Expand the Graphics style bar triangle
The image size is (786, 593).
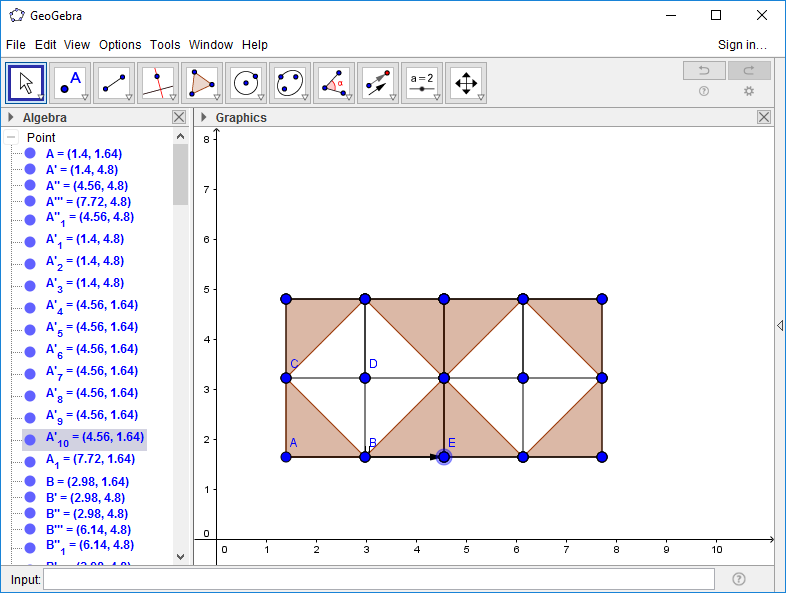pos(204,117)
